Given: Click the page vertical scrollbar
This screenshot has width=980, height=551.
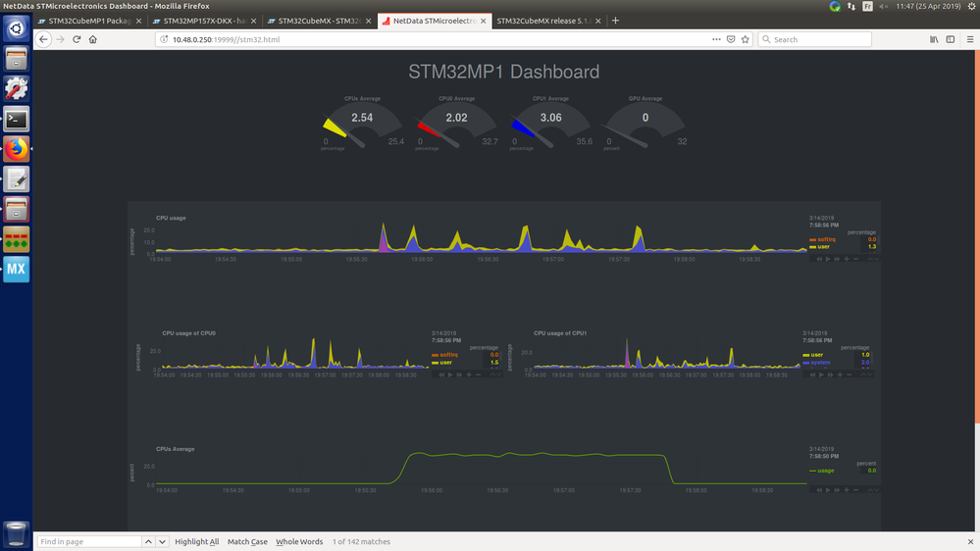Looking at the screenshot, I should click(977, 237).
